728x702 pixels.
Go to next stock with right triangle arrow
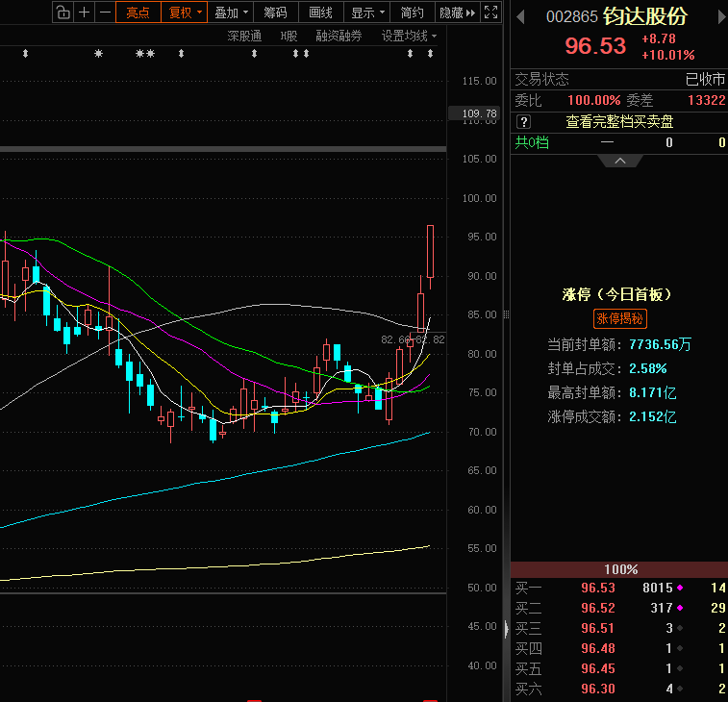point(721,17)
